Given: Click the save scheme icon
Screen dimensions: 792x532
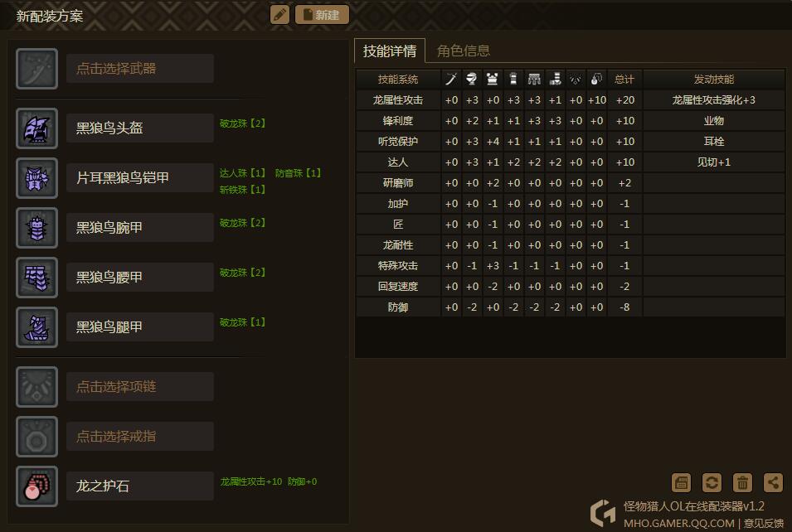Looking at the screenshot, I should (681, 482).
